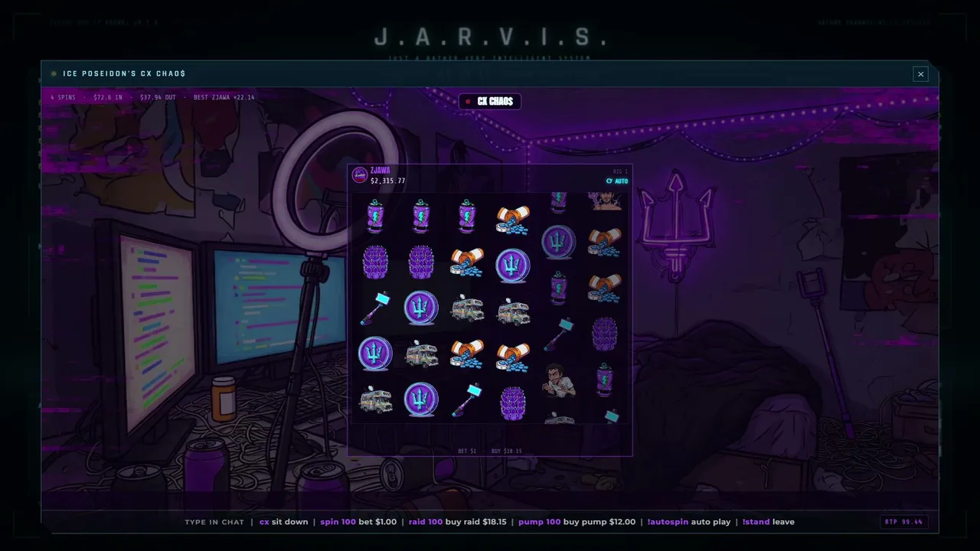The image size is (980, 551).
Task: Click the "cx sit down" chat command
Action: [283, 522]
